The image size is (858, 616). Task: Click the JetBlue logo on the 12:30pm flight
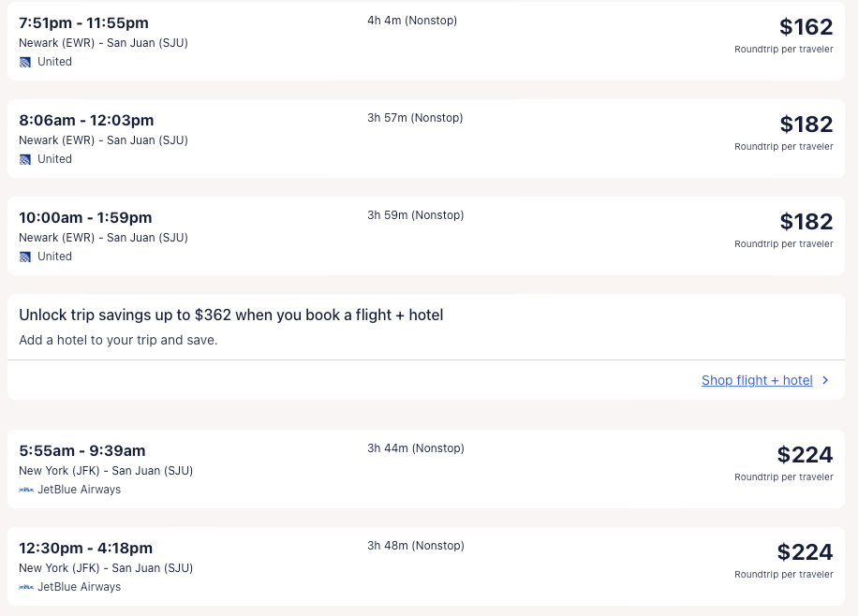pos(26,587)
